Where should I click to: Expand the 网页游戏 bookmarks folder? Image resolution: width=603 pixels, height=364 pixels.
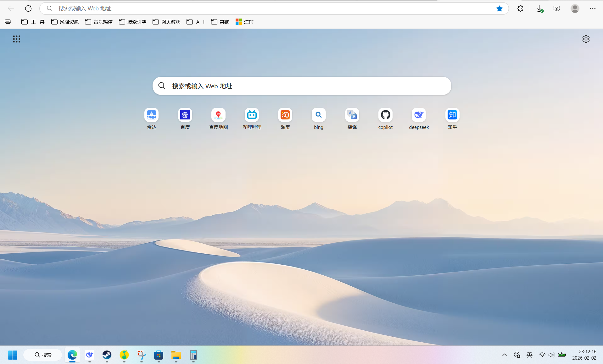[x=166, y=22]
